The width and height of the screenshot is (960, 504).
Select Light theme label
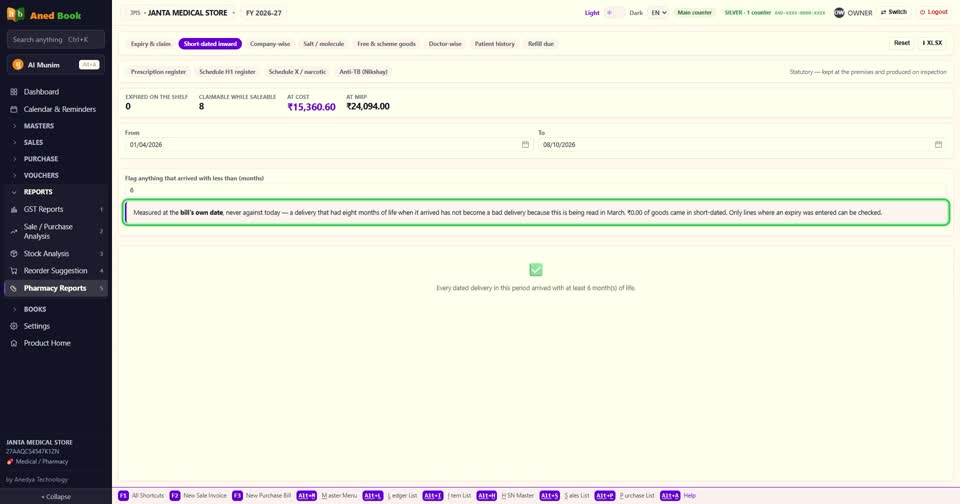click(x=592, y=13)
